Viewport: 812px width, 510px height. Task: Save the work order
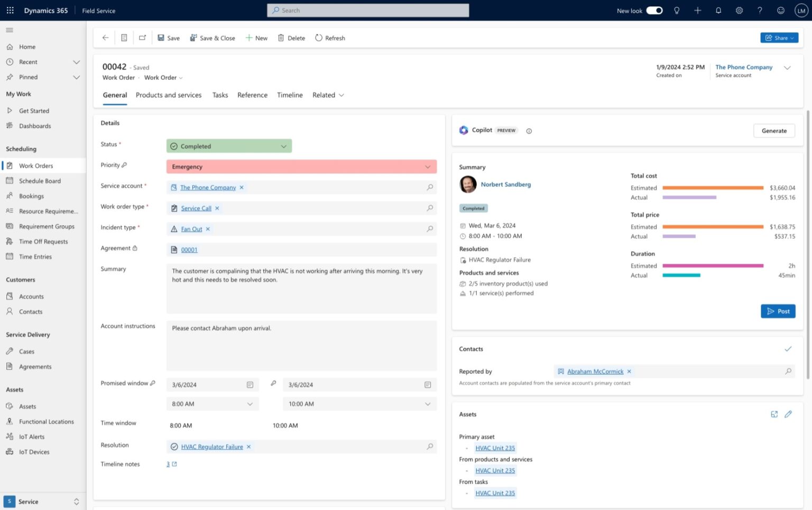(169, 38)
